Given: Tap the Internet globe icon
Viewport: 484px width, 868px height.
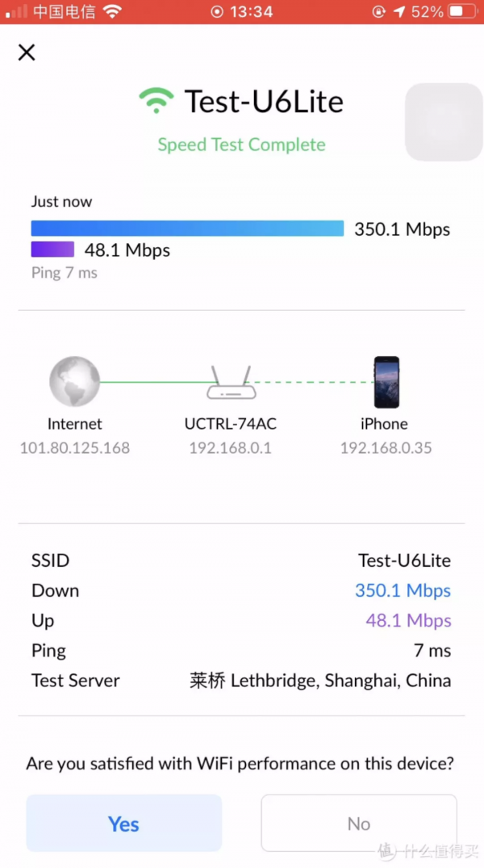Looking at the screenshot, I should point(74,382).
